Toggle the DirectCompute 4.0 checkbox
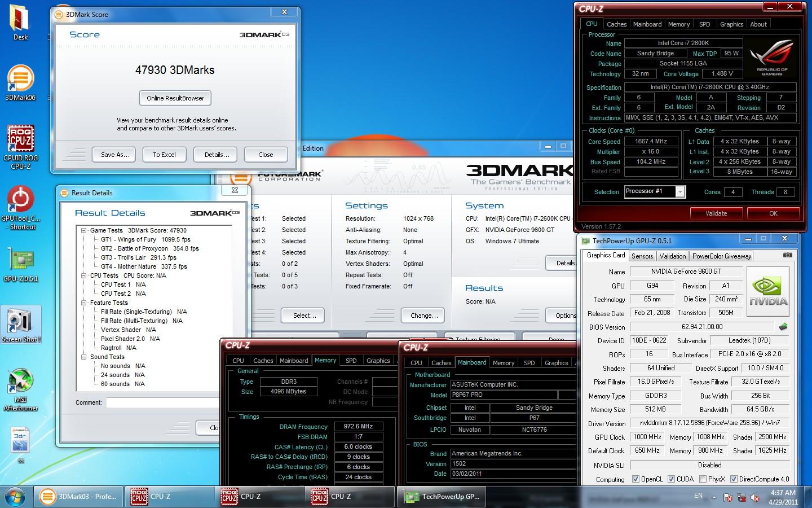Screen dimensions: 812x508 [734, 479]
